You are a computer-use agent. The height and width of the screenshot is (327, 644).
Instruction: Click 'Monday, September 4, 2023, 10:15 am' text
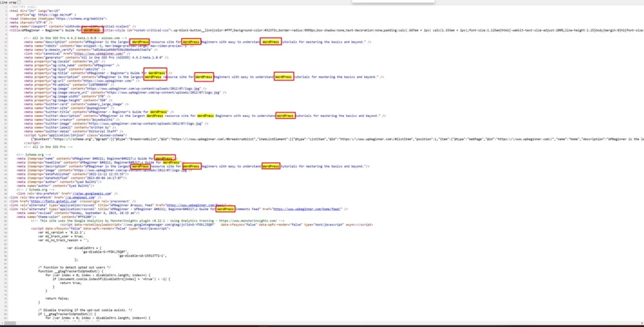pyautogui.click(x=103, y=213)
